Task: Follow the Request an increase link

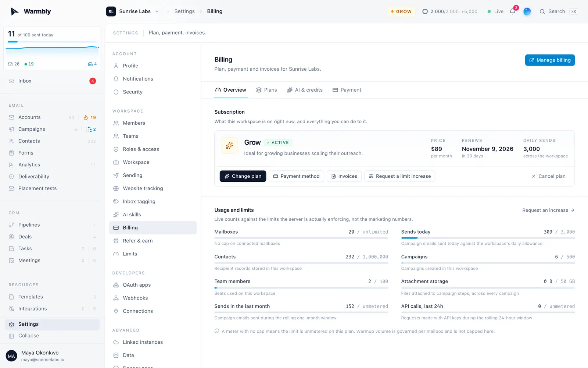Action: click(548, 210)
